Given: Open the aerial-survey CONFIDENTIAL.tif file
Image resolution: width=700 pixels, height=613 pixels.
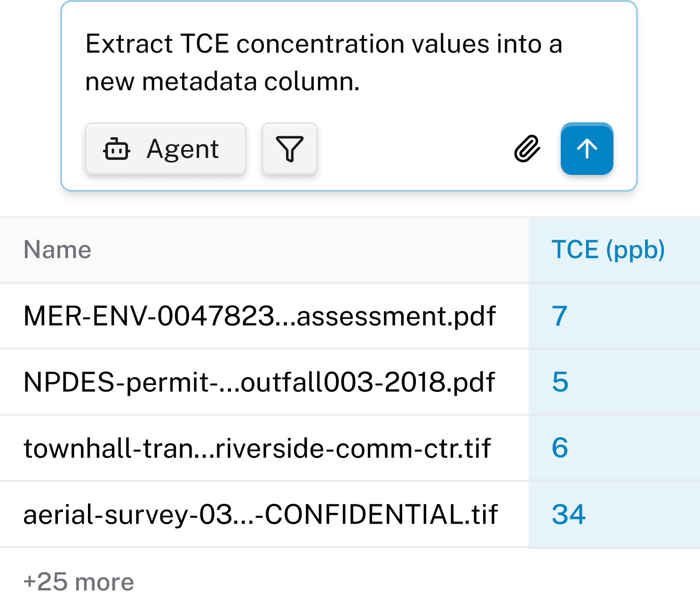Looking at the screenshot, I should (x=261, y=514).
